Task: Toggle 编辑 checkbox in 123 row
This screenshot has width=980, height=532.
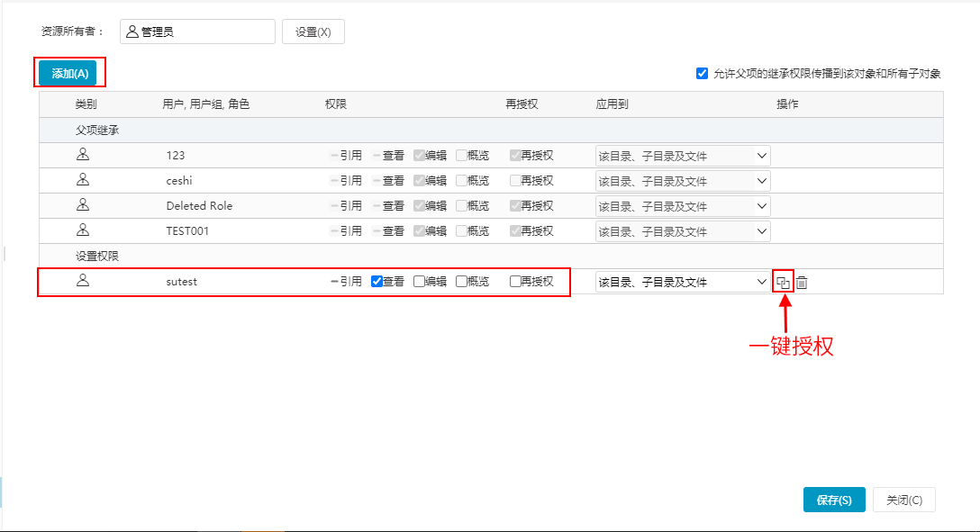Action: pyautogui.click(x=420, y=155)
